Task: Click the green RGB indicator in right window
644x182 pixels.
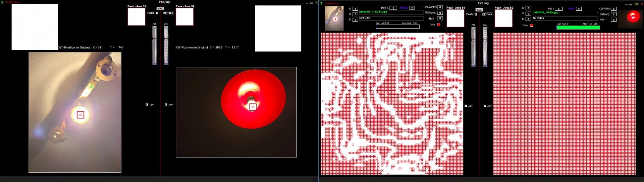Action: pos(636,4)
